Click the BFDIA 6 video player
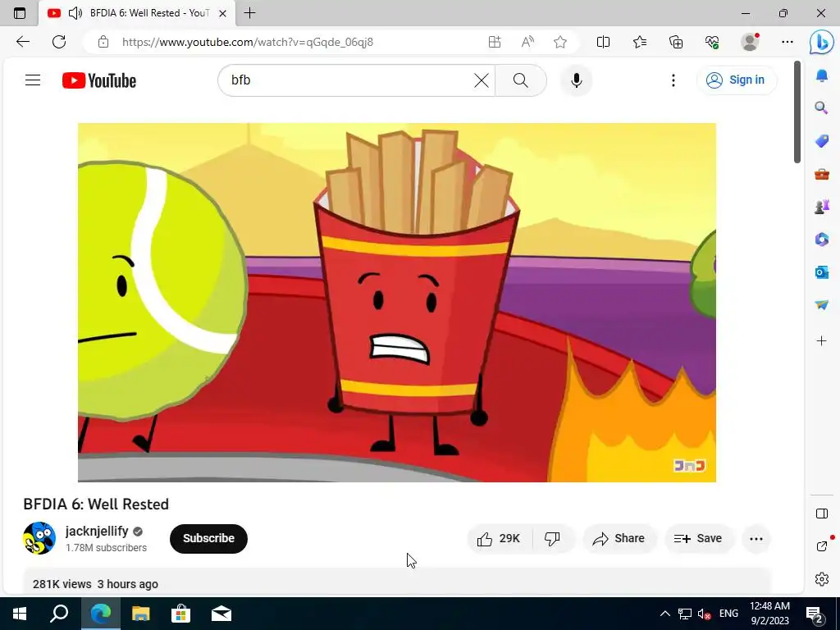This screenshot has width=840, height=630. point(396,302)
